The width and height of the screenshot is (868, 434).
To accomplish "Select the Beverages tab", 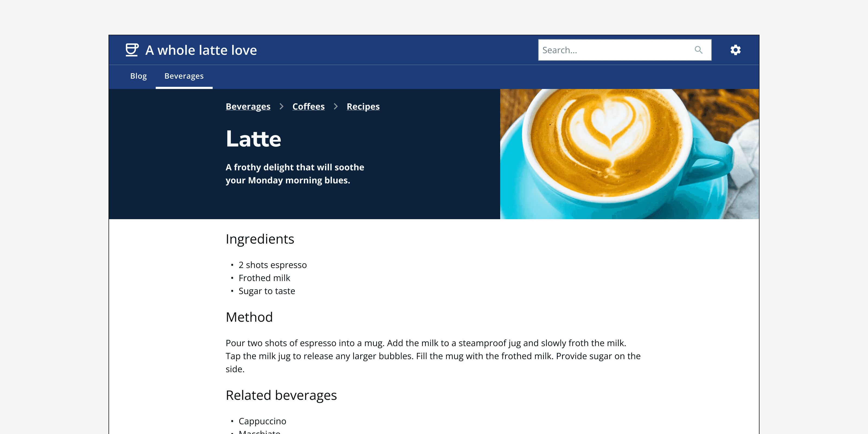I will (184, 76).
